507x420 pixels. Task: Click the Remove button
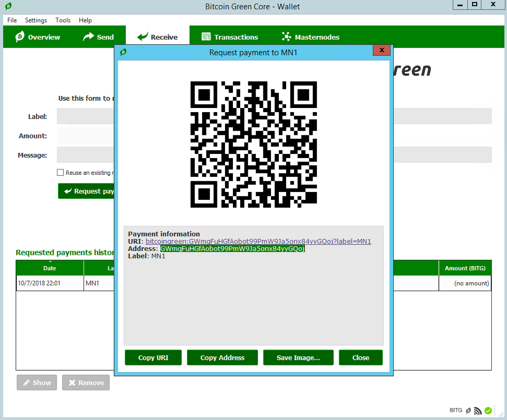[86, 383]
